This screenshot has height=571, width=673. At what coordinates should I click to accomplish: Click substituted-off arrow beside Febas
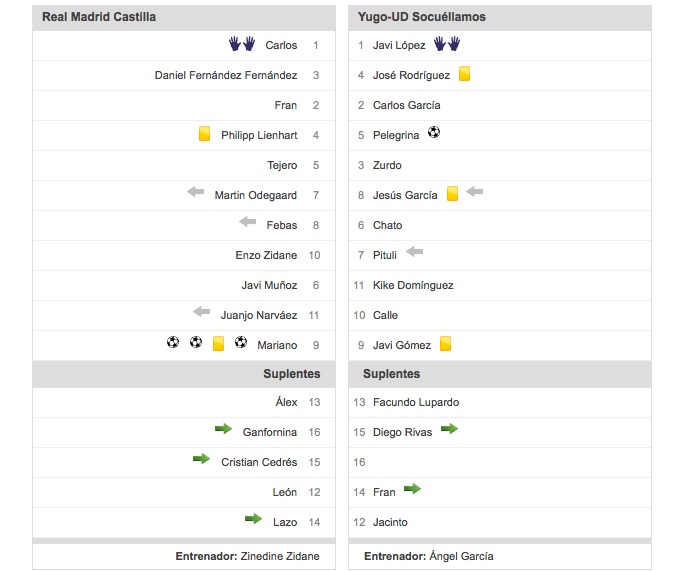point(248,222)
